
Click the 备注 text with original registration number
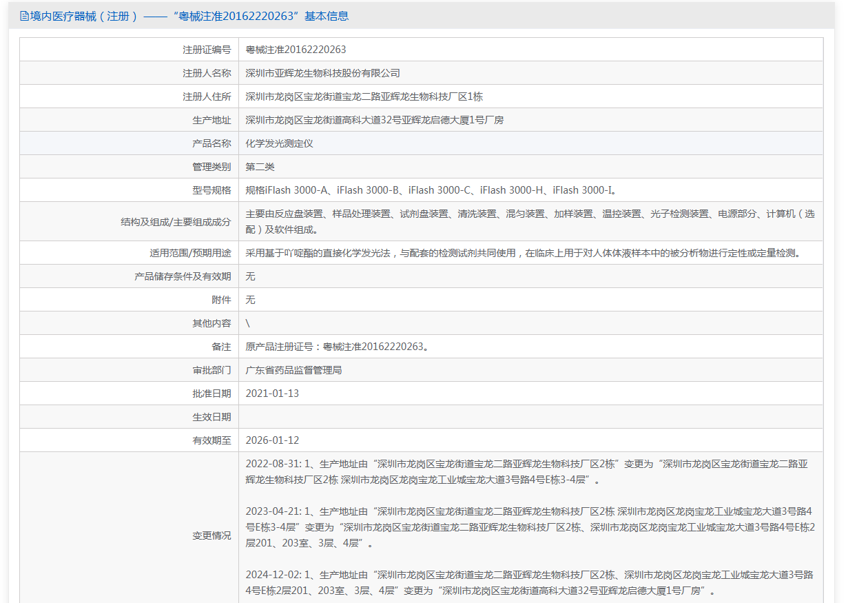[x=338, y=347]
